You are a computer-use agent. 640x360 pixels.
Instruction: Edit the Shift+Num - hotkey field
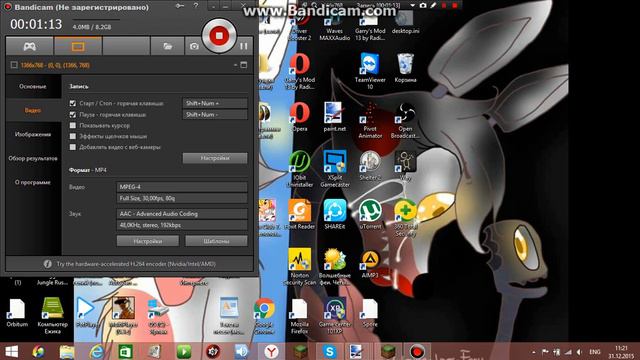tap(215, 115)
